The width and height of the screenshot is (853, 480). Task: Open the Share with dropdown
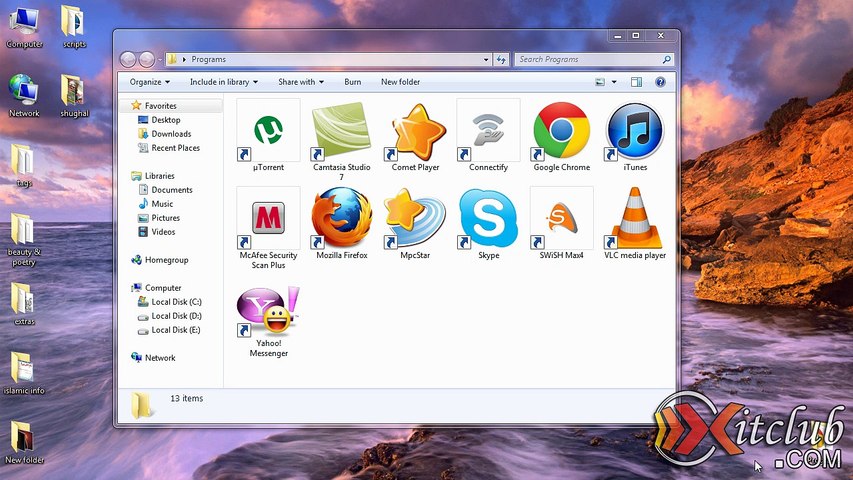[x=301, y=82]
